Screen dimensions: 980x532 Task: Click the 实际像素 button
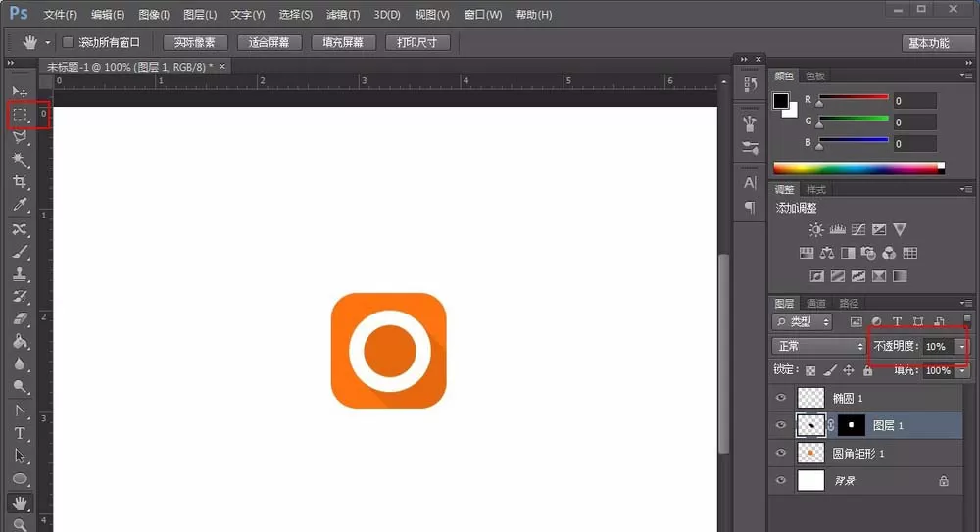(194, 42)
